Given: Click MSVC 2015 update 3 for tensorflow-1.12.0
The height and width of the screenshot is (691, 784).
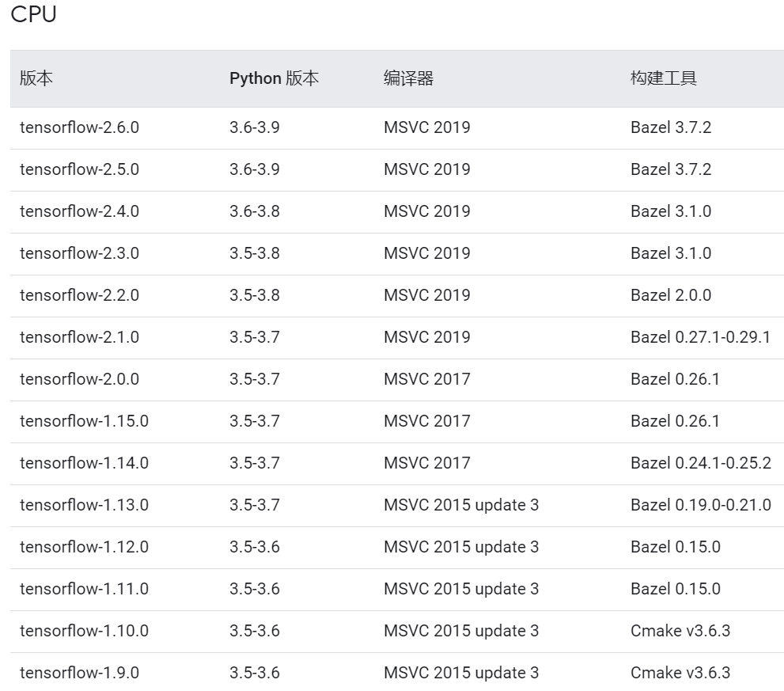Looking at the screenshot, I should point(461,546).
